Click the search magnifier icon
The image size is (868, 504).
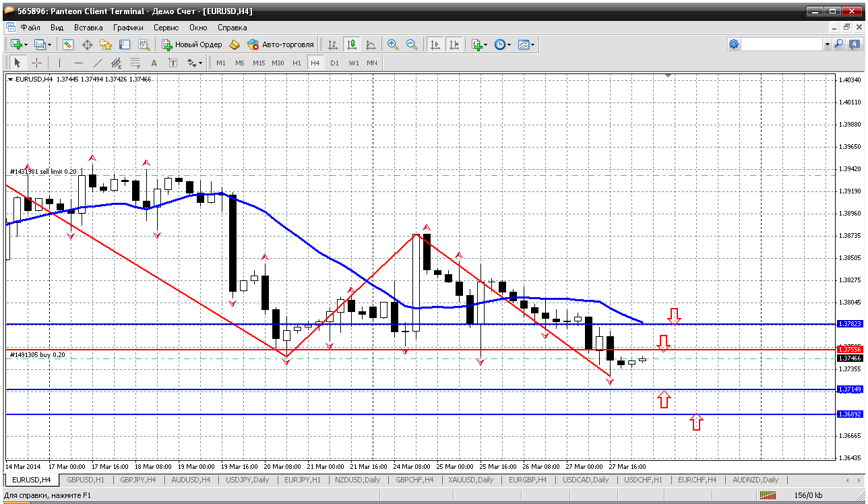(x=839, y=44)
